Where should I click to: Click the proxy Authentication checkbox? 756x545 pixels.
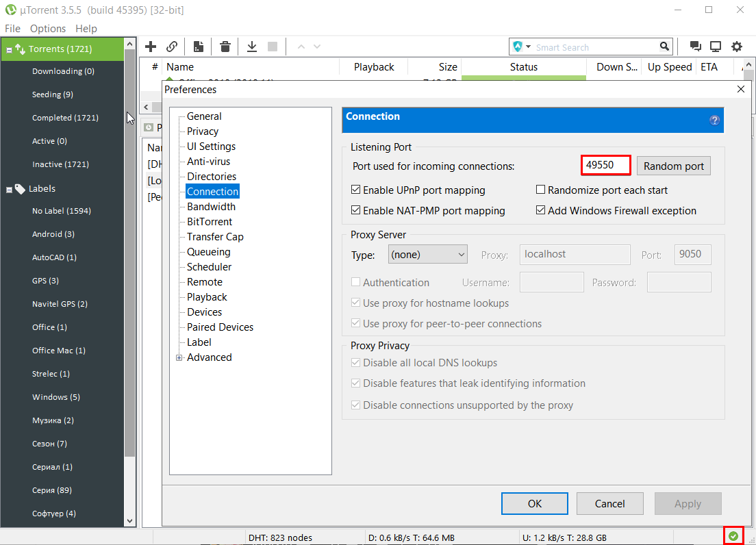356,282
